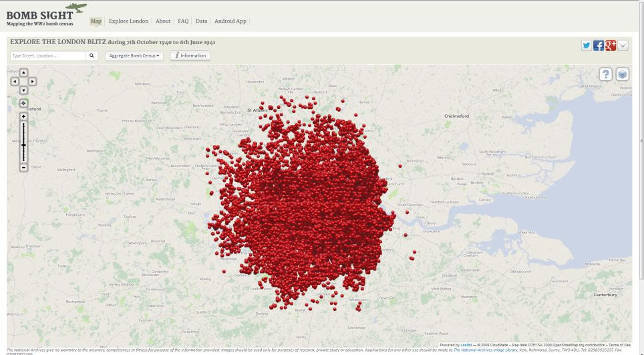
Task: Click the St Albans map label
Action: point(257,110)
